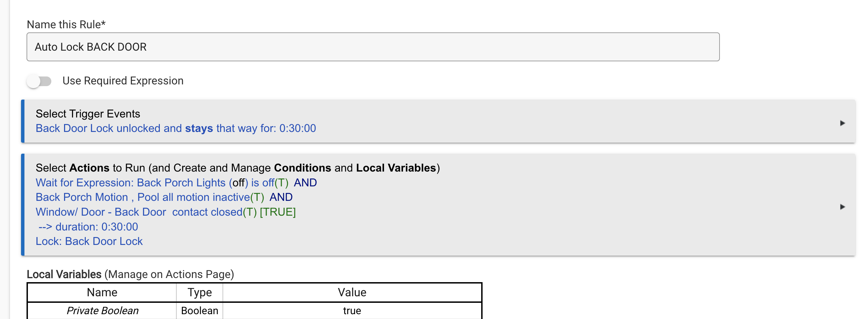Select the Back Porch Motion inactive condition
868x319 pixels.
(x=150, y=197)
